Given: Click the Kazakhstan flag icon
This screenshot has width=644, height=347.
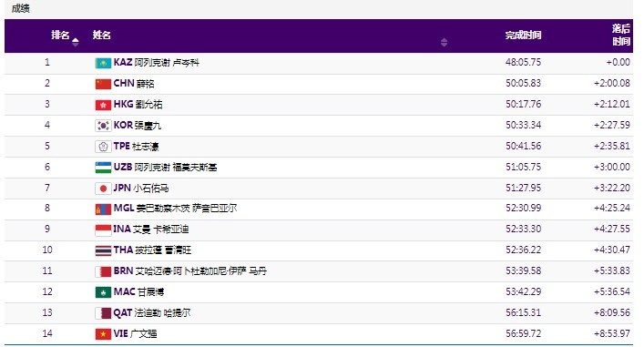Looking at the screenshot, I should point(103,63).
